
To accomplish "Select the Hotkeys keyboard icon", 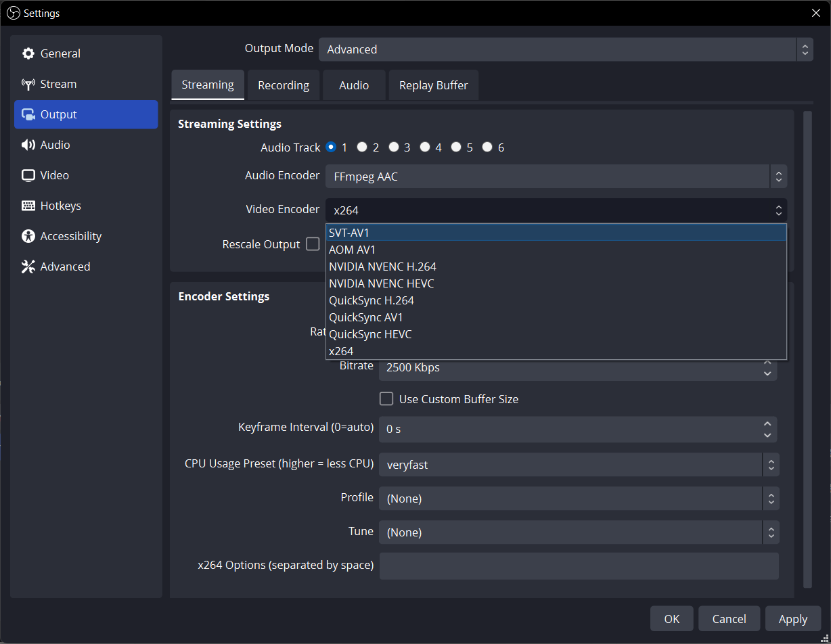I will click(28, 206).
